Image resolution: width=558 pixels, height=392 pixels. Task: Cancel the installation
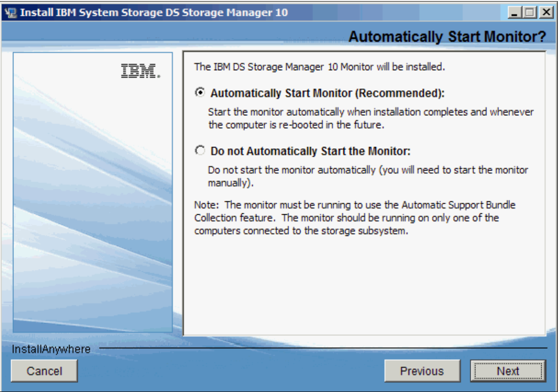44,371
